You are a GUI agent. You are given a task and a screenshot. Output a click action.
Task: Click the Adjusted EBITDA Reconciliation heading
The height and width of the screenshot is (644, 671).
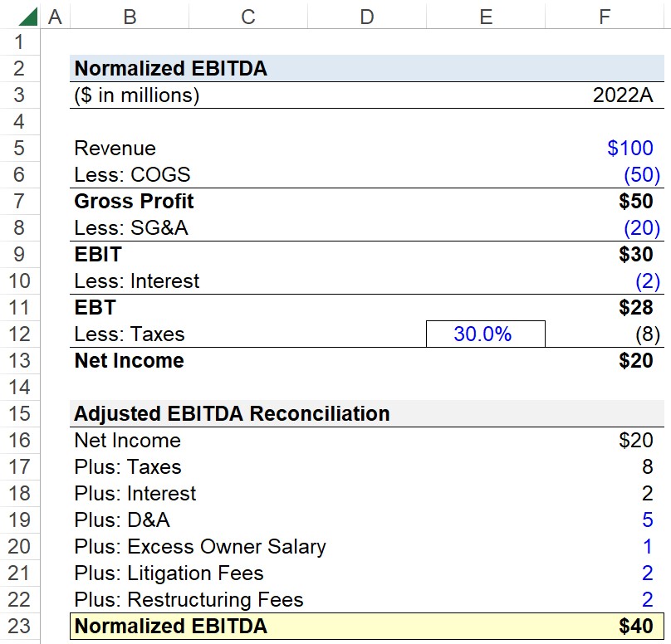tap(232, 413)
